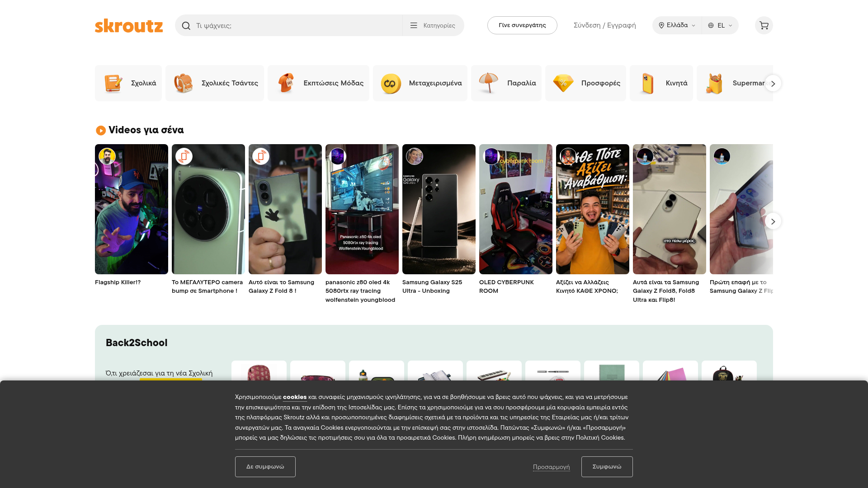Click the channel avatar on panasonic z80 video

tap(338, 156)
